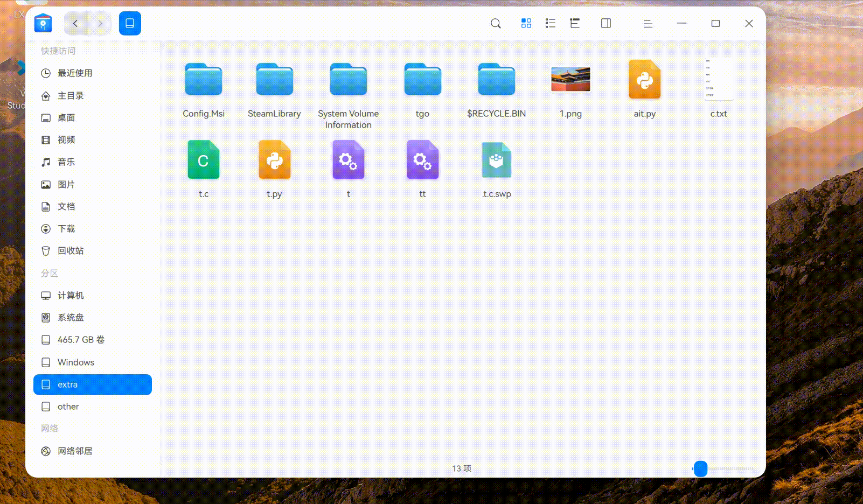Select the t.py Python file icon
Image resolution: width=863 pixels, height=504 pixels.
275,159
